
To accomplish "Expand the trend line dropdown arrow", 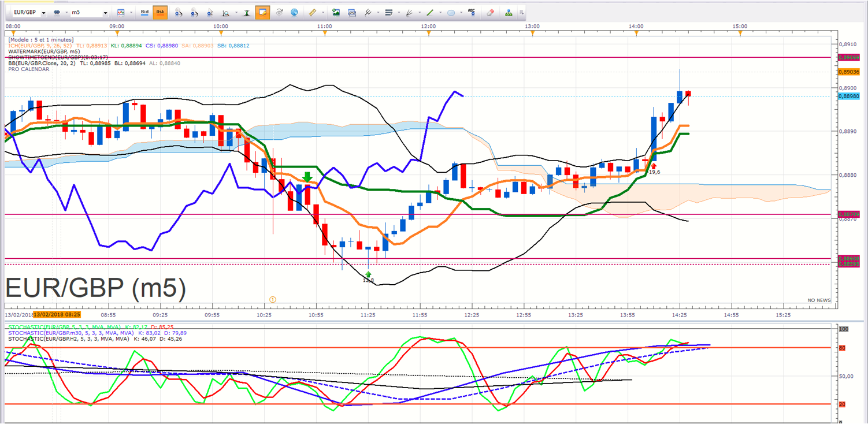I will [x=441, y=12].
